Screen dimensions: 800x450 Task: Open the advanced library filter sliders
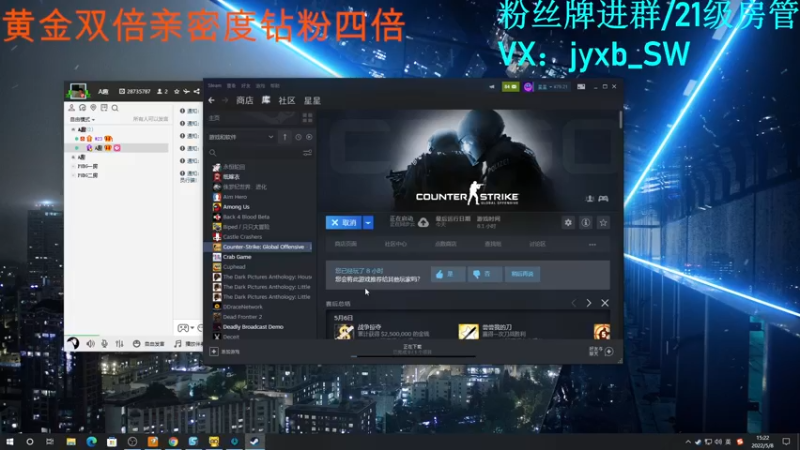[307, 153]
